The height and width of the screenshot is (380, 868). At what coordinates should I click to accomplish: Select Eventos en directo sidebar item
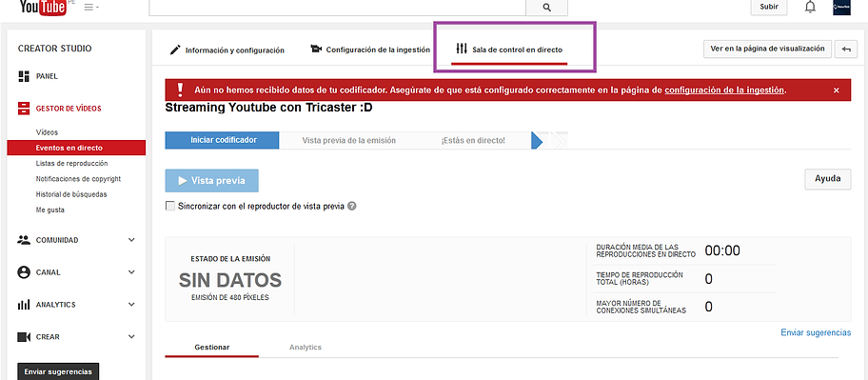tap(76, 148)
